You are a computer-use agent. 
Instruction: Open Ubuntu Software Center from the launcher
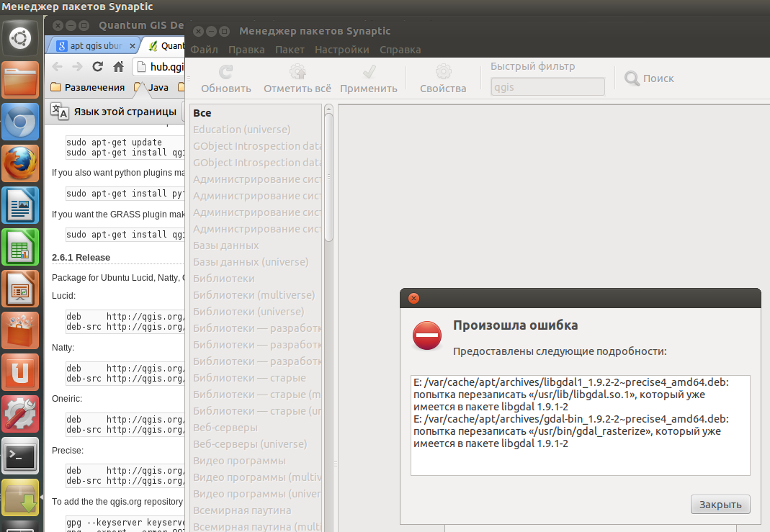20,330
